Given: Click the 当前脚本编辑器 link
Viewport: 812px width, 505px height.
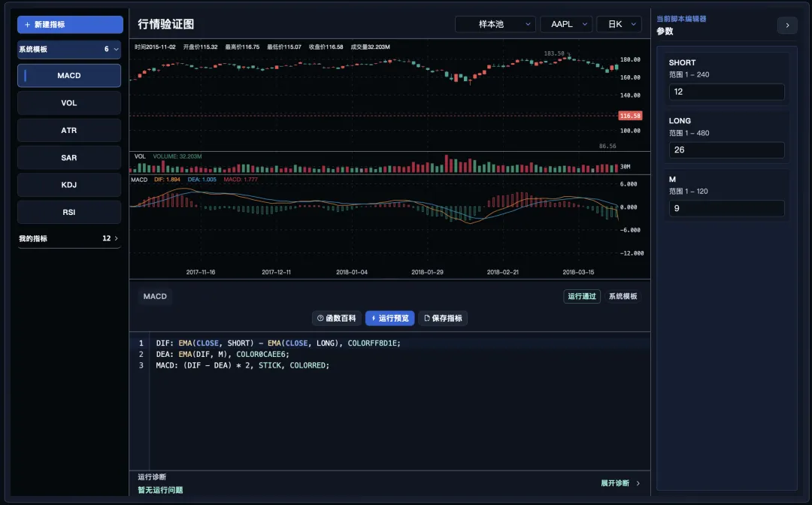Looking at the screenshot, I should tap(681, 19).
